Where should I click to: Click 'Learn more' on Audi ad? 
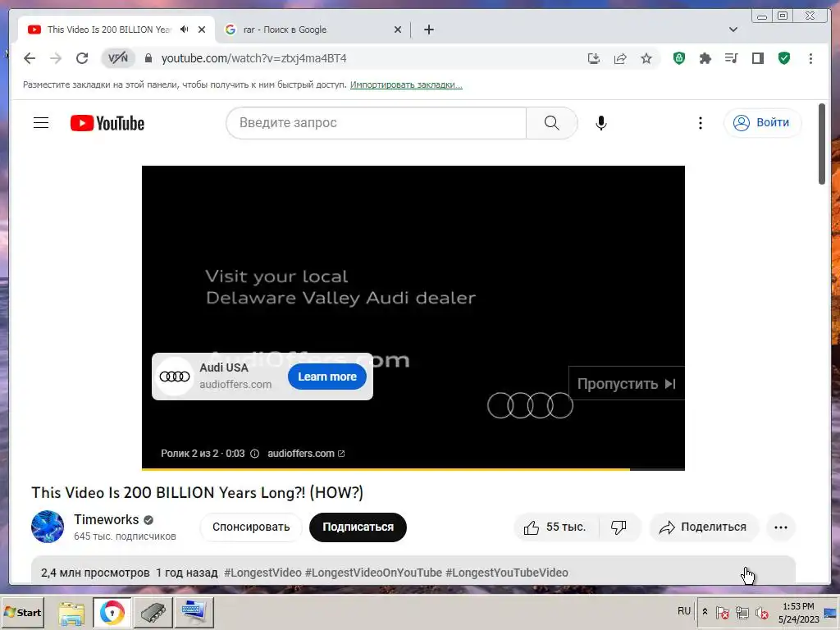pos(326,377)
